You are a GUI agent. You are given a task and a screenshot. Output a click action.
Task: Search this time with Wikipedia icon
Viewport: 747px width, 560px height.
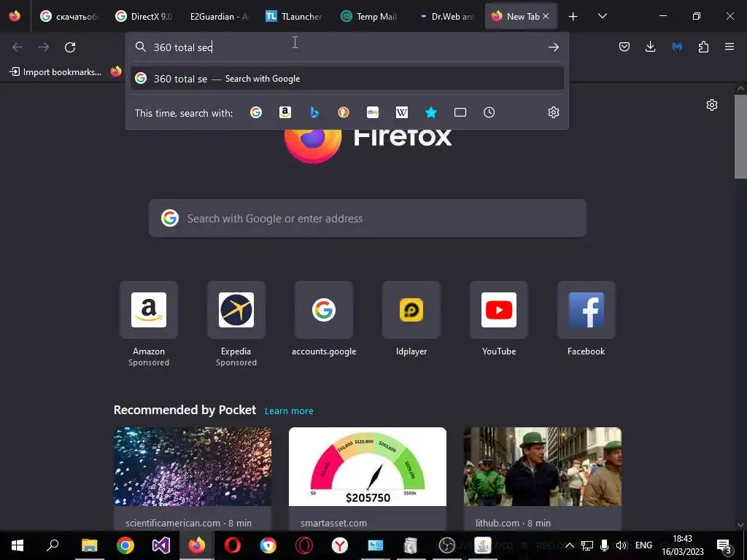[x=402, y=112]
